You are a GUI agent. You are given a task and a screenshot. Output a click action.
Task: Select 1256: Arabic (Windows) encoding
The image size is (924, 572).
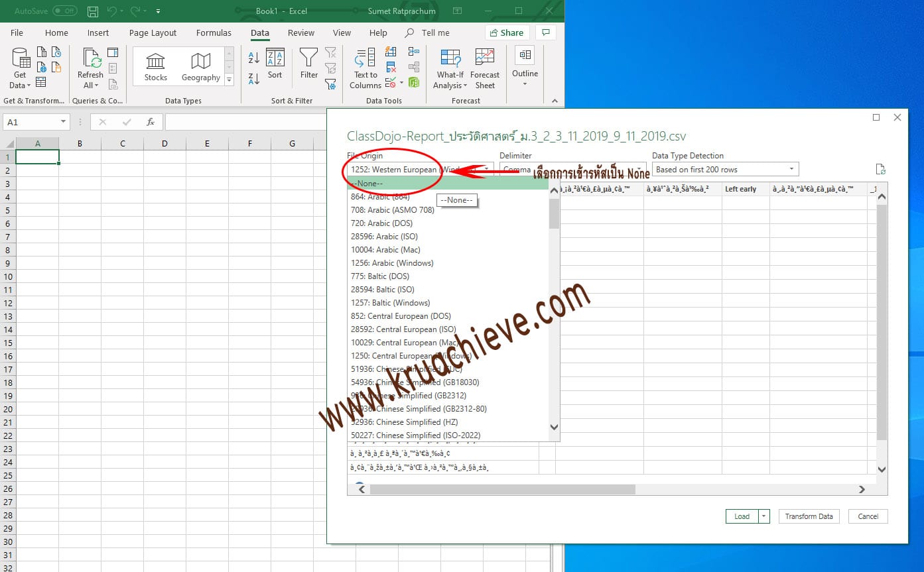click(448, 263)
